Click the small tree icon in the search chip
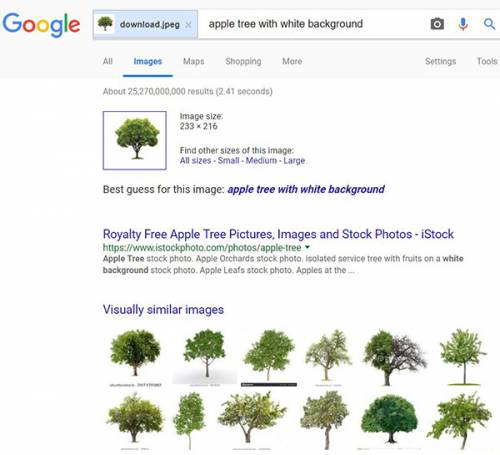The width and height of the screenshot is (500, 455). pos(105,24)
